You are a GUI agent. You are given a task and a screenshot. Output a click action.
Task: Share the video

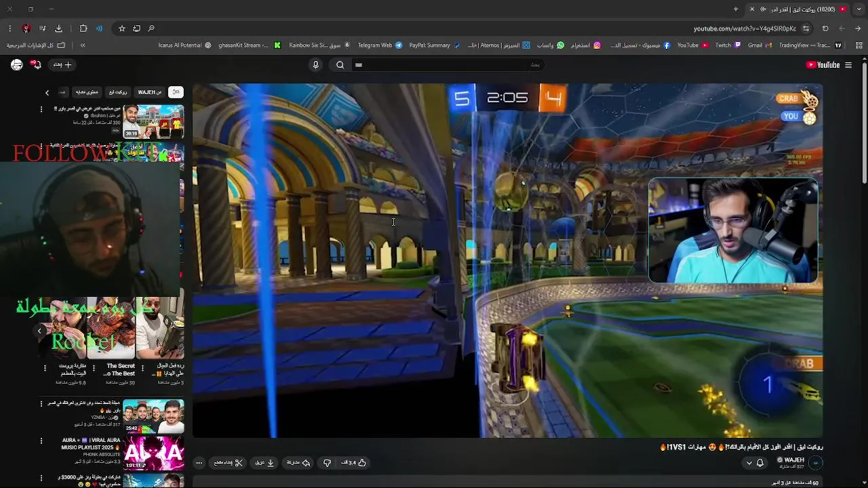[x=298, y=463]
